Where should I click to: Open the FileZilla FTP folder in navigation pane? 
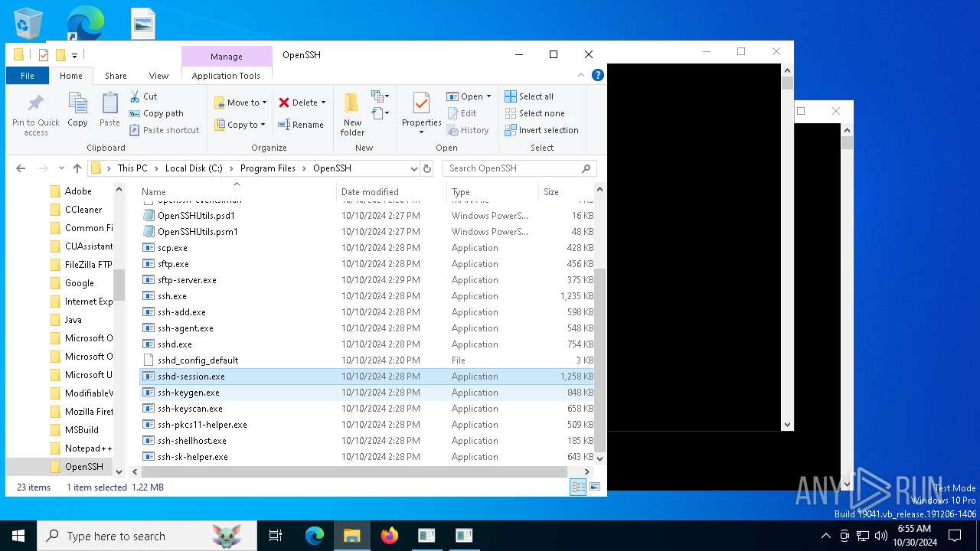pos(80,265)
